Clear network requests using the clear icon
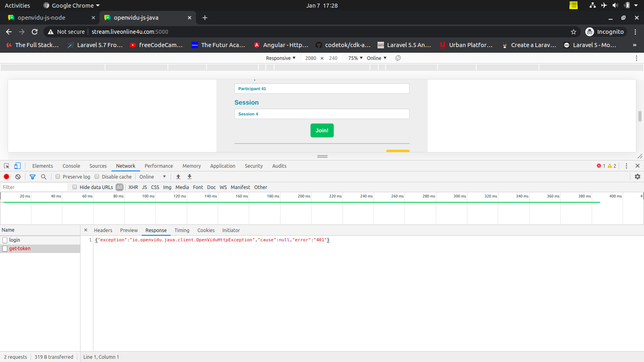 pyautogui.click(x=18, y=177)
